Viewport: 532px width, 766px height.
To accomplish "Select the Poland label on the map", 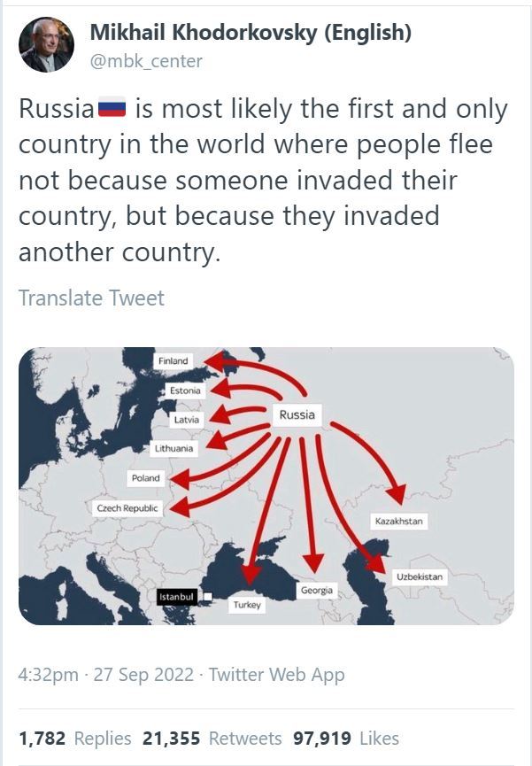I will 146,478.
